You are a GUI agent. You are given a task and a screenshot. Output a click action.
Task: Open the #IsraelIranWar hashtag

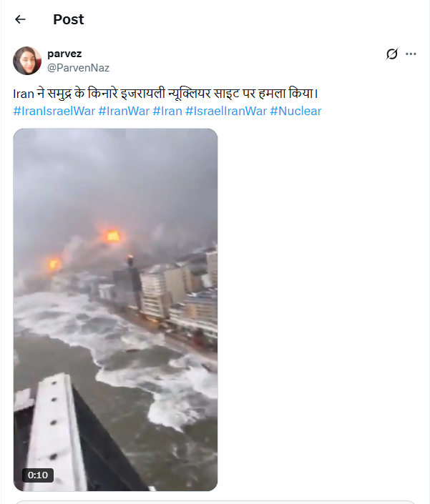(226, 111)
